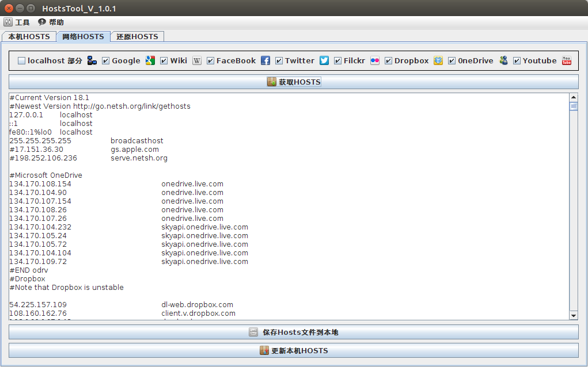Image resolution: width=588 pixels, height=367 pixels.
Task: Switch to the 还原HOSTS tab
Action: (x=137, y=37)
